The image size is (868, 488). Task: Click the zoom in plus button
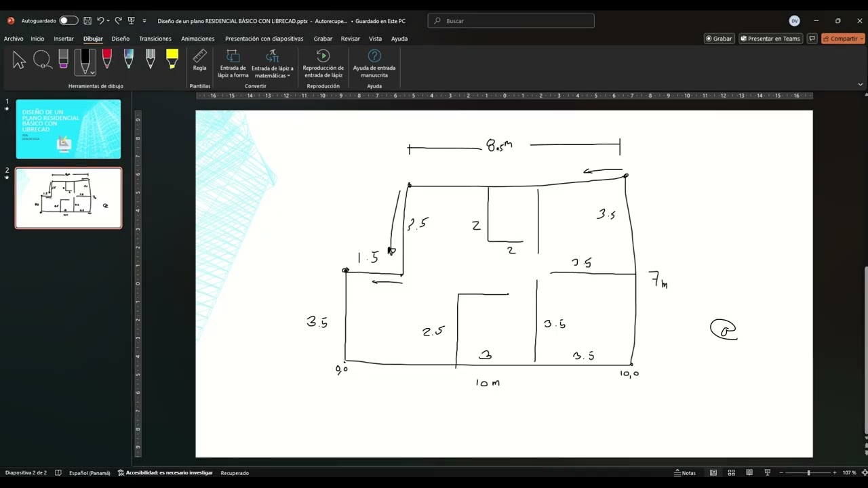coord(835,472)
